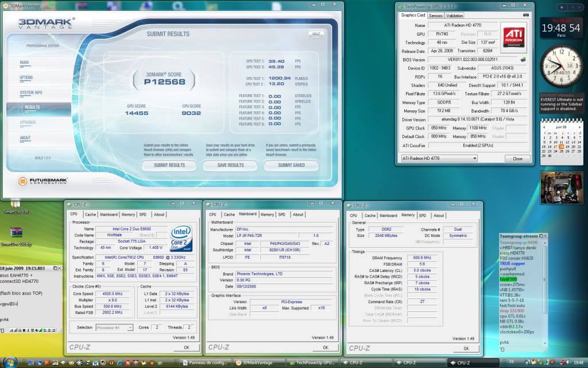
Task: Switch to the Sensors tab in GPU-Z
Action: coord(436,16)
